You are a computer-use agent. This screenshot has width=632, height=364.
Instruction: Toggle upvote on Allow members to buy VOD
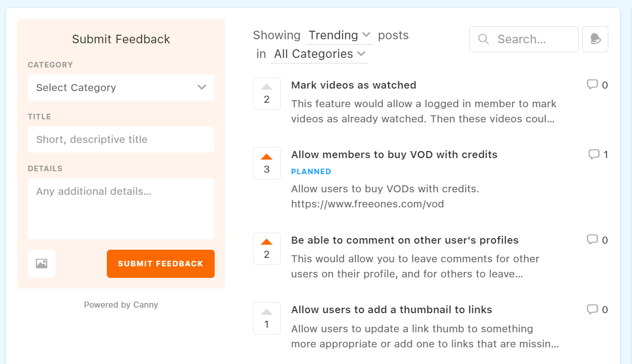coord(267,163)
